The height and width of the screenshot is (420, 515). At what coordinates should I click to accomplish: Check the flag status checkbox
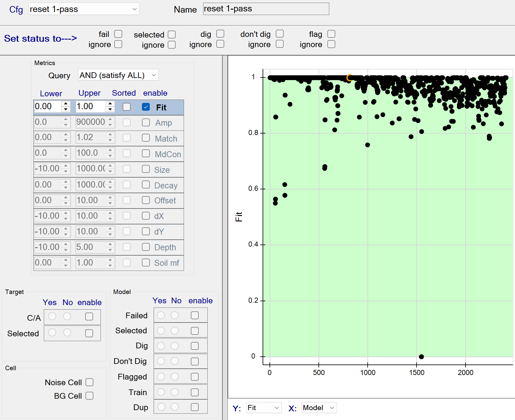(331, 34)
